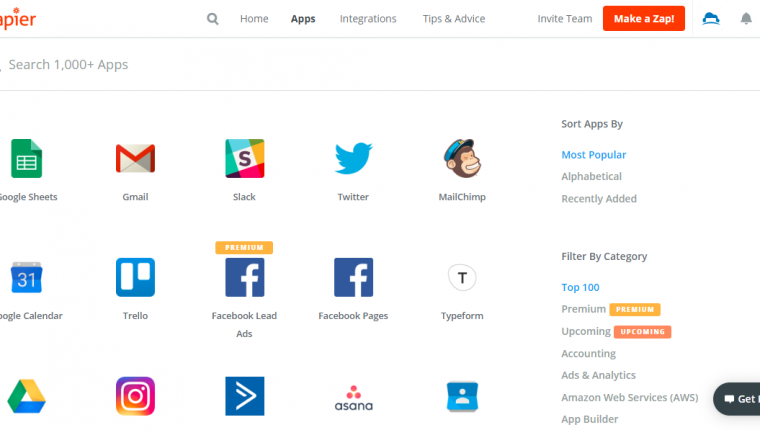Sort apps by Alphabetical
Screen dimensions: 760x430
click(591, 177)
